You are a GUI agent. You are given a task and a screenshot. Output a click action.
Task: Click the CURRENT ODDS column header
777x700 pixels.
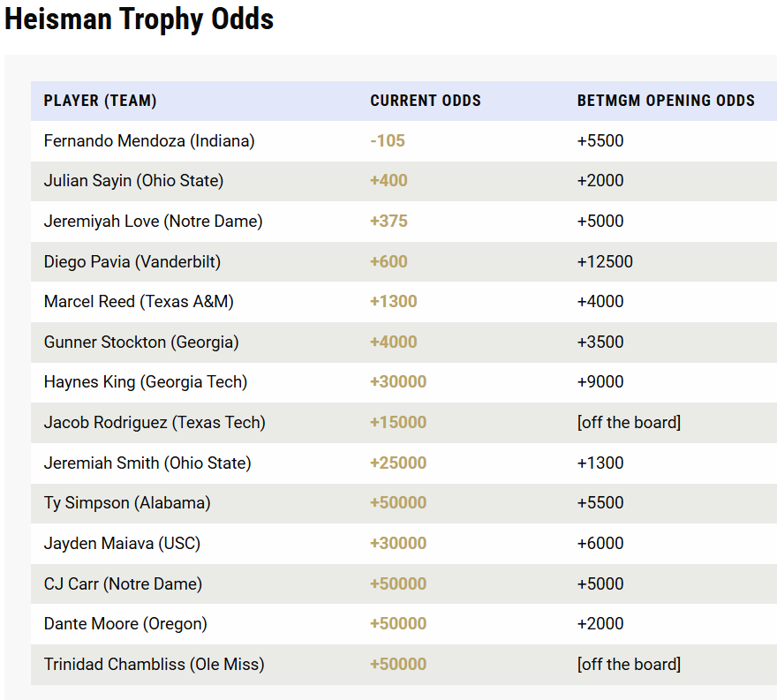tap(426, 101)
